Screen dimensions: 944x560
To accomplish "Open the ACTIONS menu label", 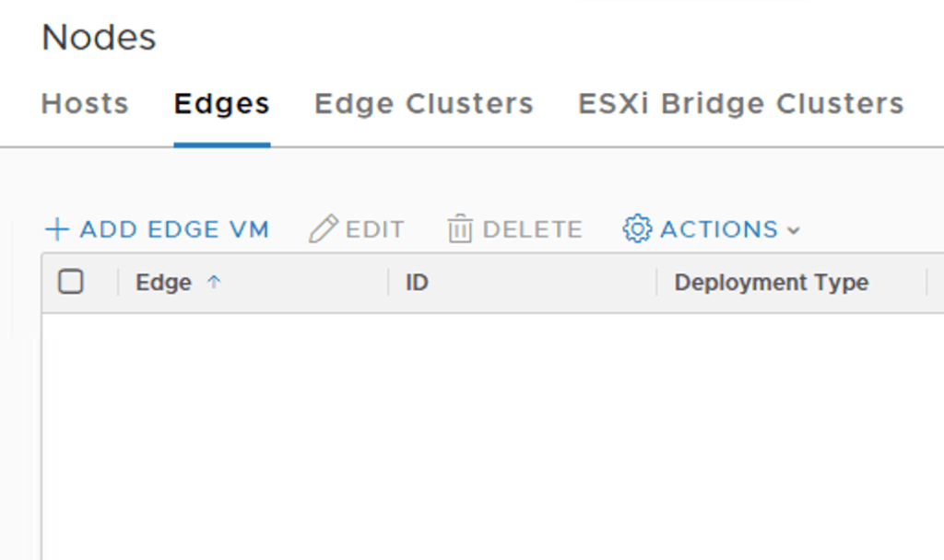I will pyautogui.click(x=719, y=229).
